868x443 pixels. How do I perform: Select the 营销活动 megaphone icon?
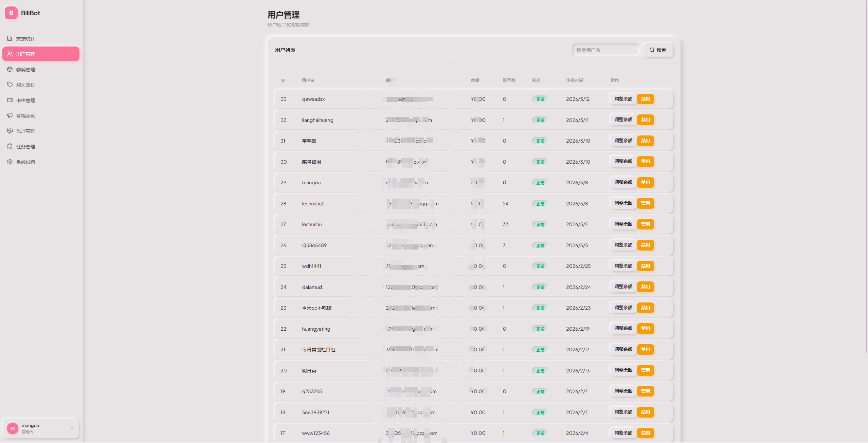click(x=10, y=115)
